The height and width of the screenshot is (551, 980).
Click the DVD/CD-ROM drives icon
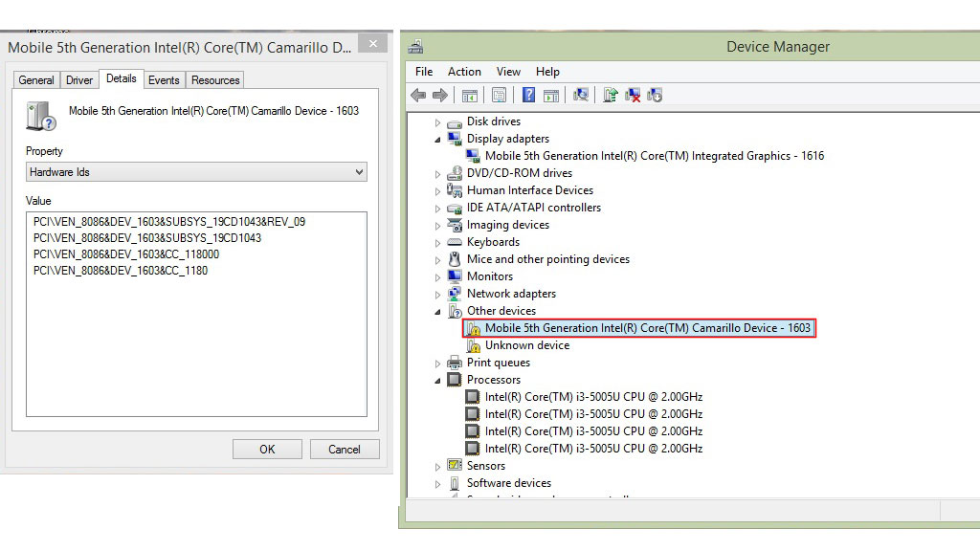click(x=455, y=173)
